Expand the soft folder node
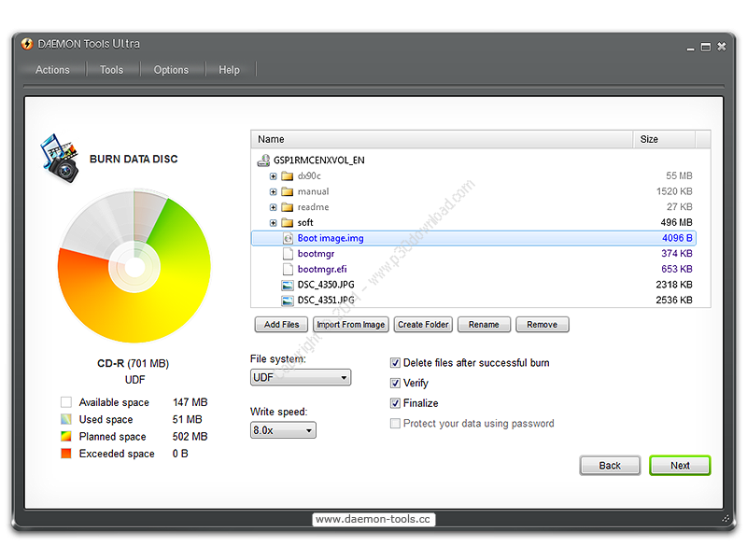The height and width of the screenshot is (560, 747). click(273, 223)
